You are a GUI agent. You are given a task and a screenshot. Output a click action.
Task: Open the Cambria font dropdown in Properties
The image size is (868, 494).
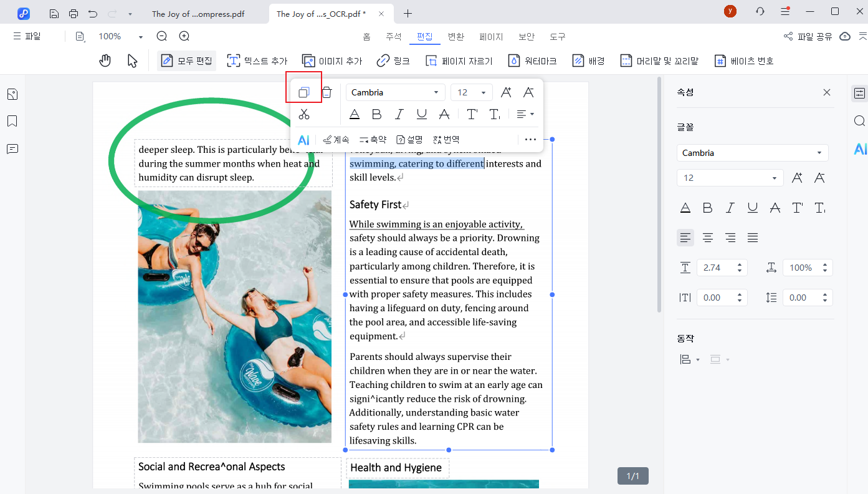752,152
